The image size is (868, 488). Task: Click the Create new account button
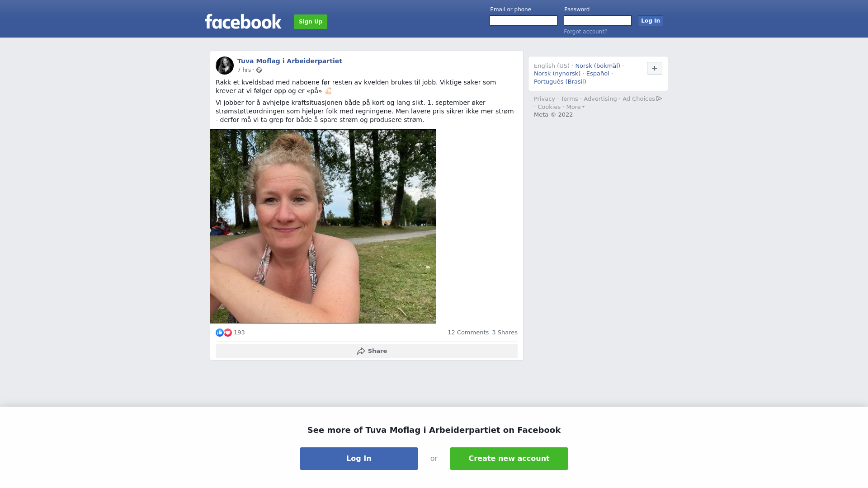pos(509,459)
